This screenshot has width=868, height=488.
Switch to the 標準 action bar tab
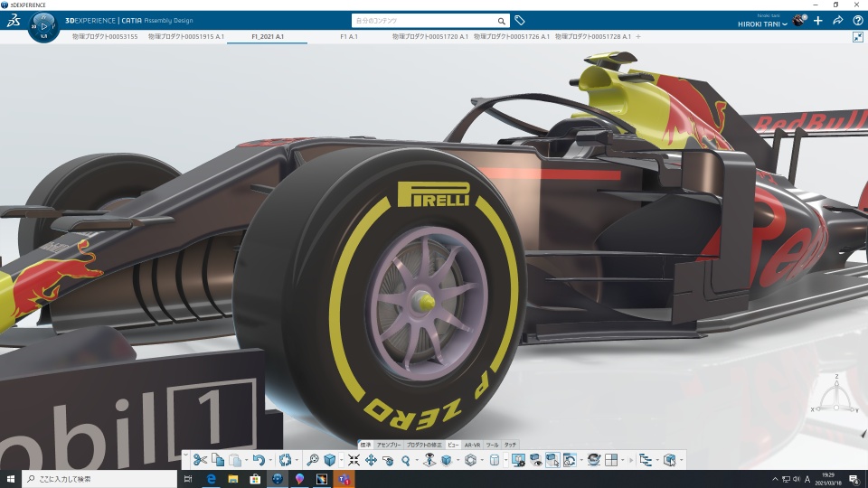point(366,445)
